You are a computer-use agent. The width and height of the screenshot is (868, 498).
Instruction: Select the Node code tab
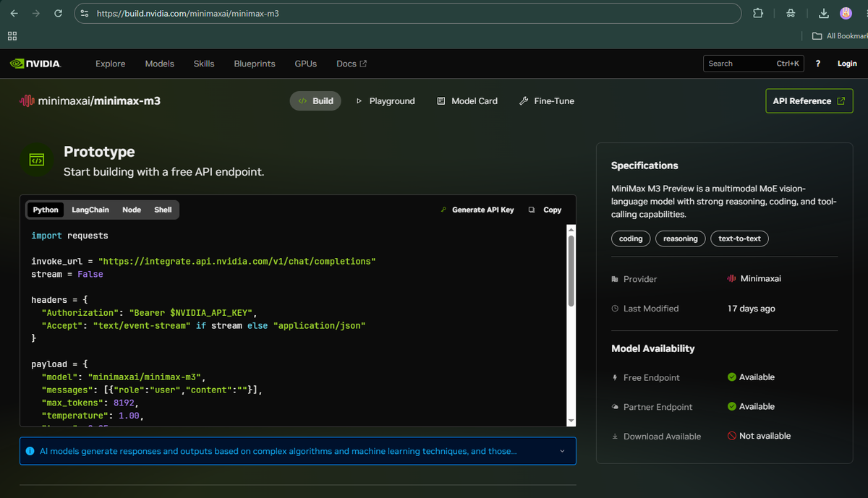132,210
